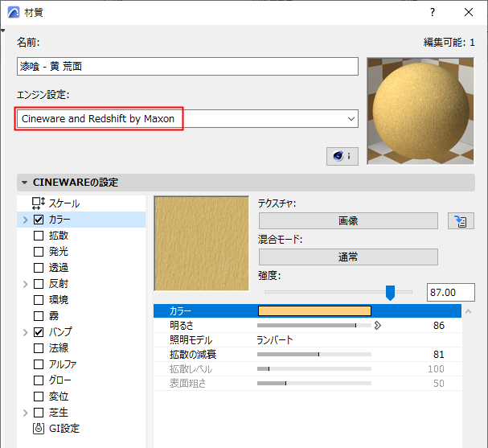
Task: Click the 拡散レベル slider bar
Action: pos(314,369)
